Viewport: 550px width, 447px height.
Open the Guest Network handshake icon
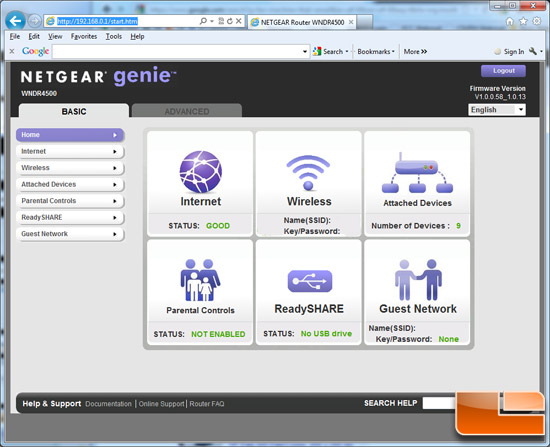tap(418, 280)
